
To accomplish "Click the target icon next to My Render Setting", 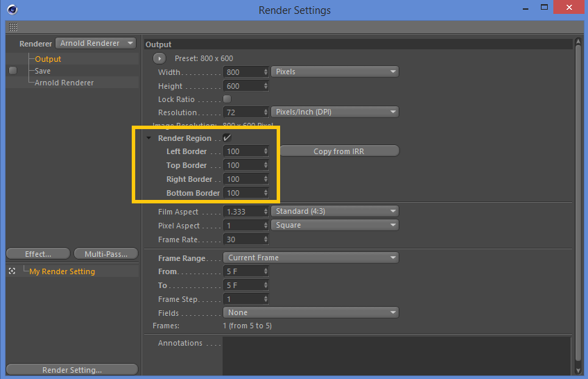I will coord(12,271).
